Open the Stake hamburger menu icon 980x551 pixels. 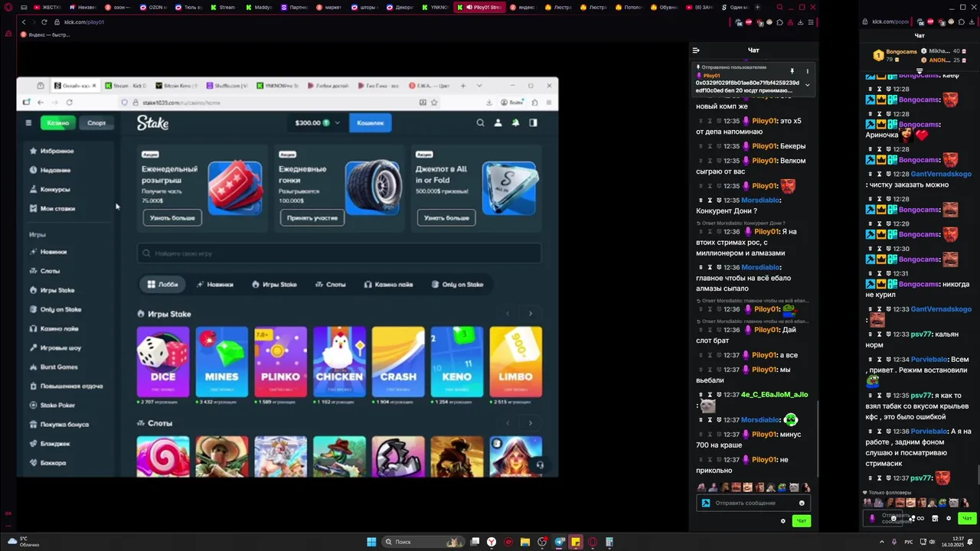[x=28, y=122]
